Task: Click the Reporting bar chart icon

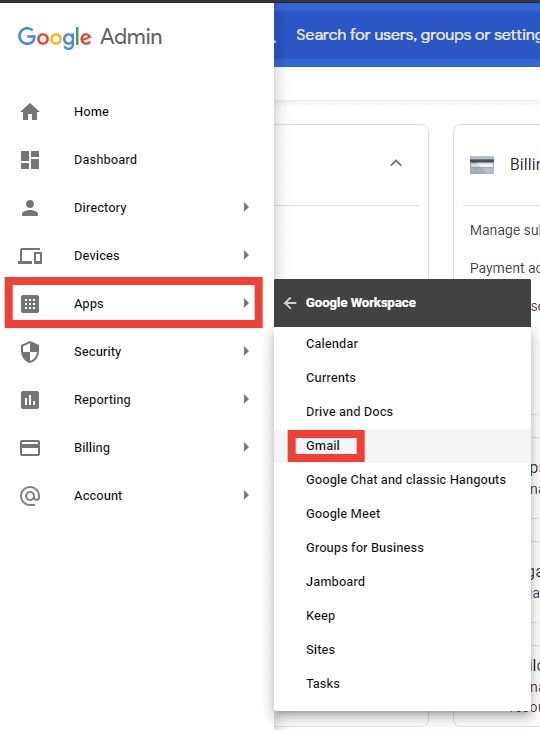Action: point(30,399)
